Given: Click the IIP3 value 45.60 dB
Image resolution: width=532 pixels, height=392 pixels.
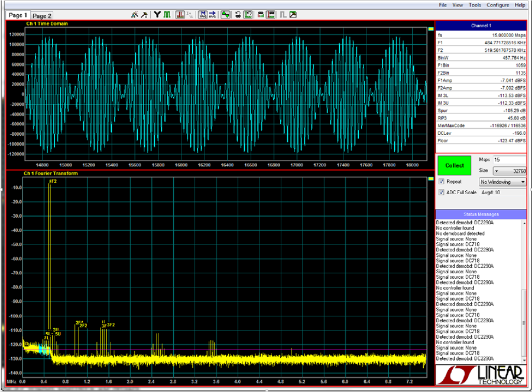Looking at the screenshot, I should click(517, 118).
